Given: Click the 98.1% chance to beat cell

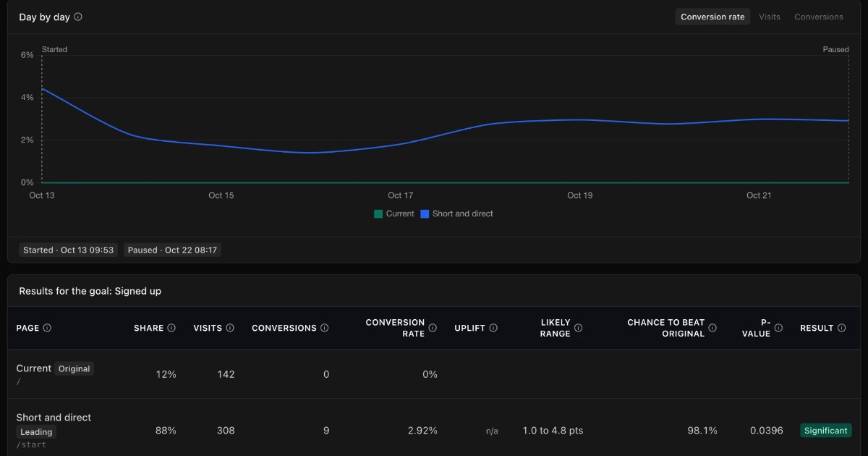Looking at the screenshot, I should (x=702, y=431).
